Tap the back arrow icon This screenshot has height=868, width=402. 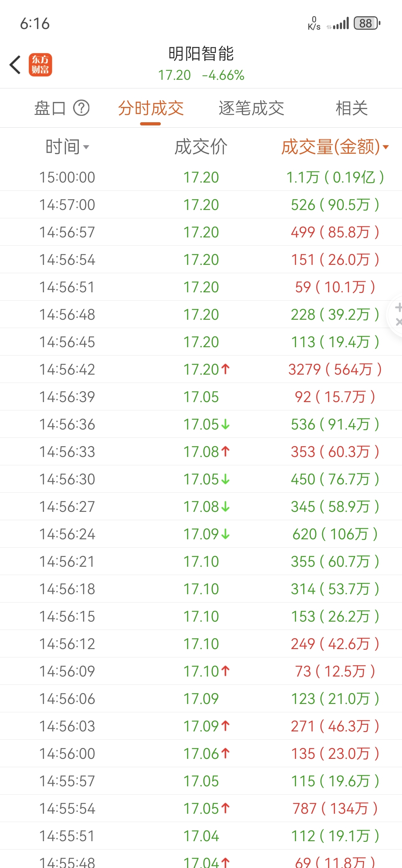[15, 65]
